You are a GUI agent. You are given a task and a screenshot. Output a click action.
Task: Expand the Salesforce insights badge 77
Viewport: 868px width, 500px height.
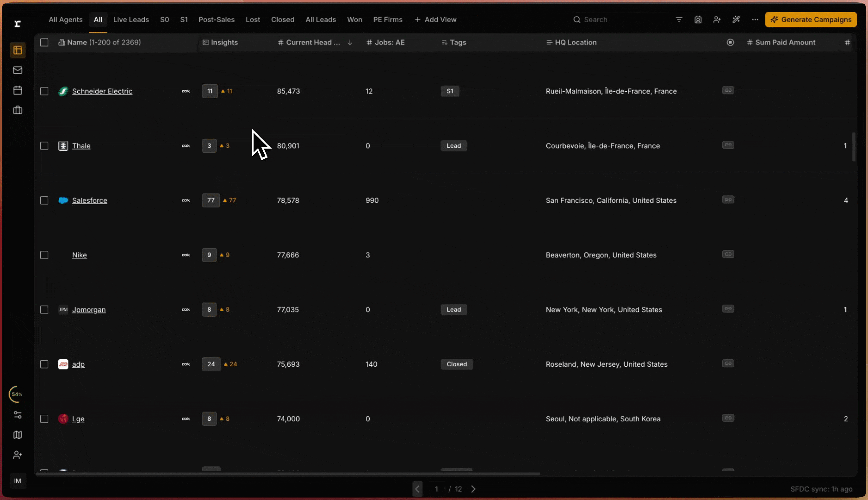(x=211, y=200)
